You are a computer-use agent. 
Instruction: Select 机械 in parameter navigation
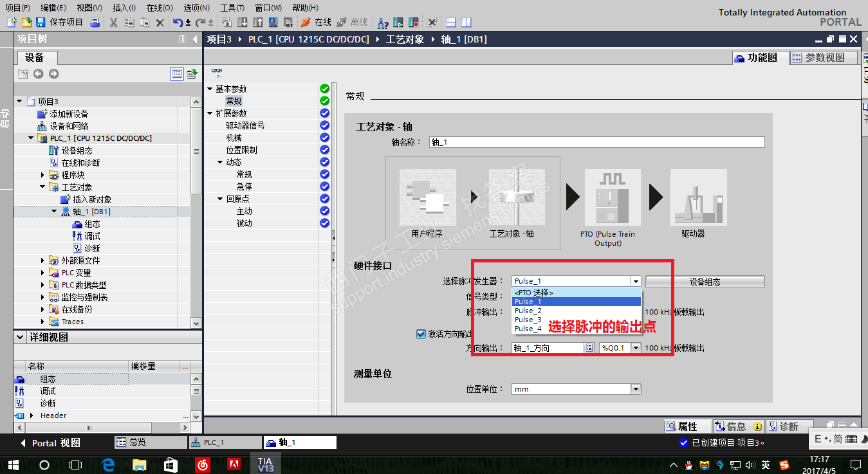[x=234, y=138]
